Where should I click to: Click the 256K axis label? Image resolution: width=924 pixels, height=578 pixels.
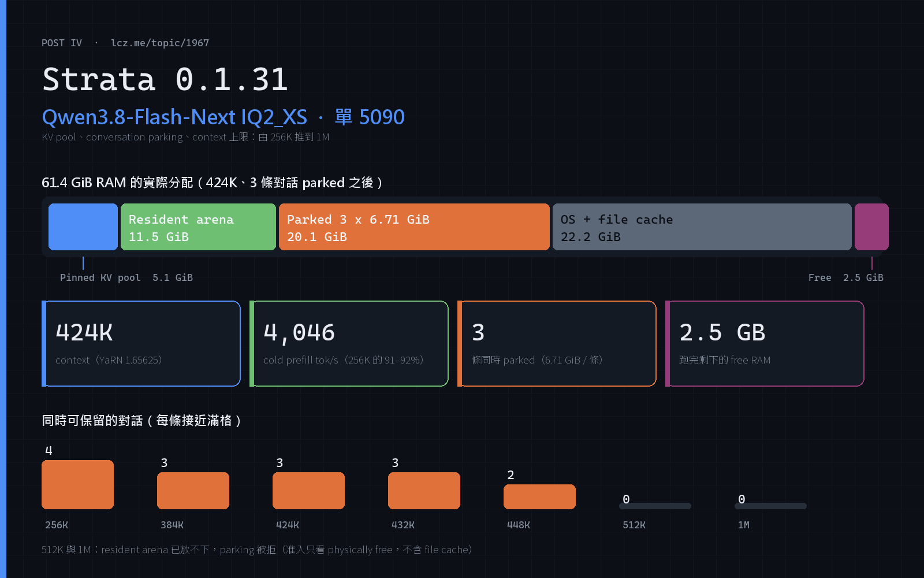click(x=57, y=525)
